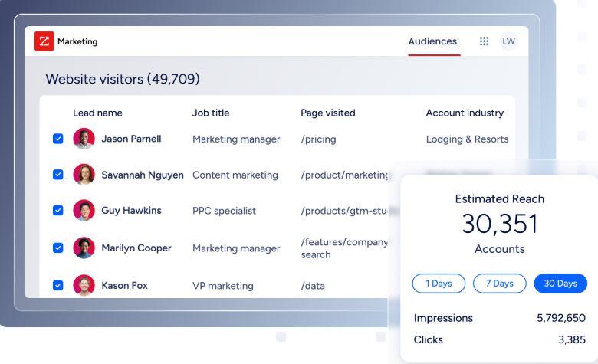
Task: Click the Impressions label
Action: 443,318
